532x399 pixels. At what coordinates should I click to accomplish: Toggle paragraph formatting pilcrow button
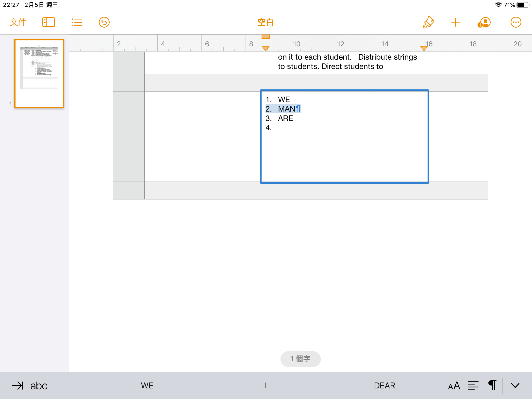click(x=492, y=385)
